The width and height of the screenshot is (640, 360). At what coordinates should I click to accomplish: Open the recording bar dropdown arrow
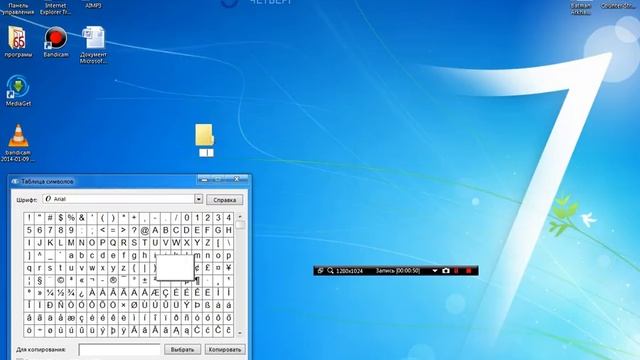435,271
